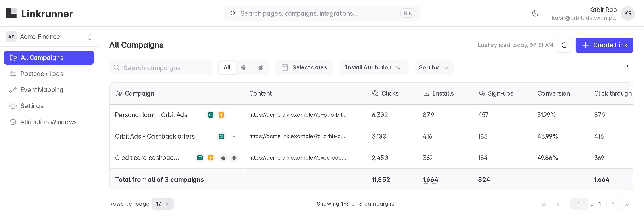
Task: Sort by the Clicks column header
Action: pyautogui.click(x=385, y=93)
